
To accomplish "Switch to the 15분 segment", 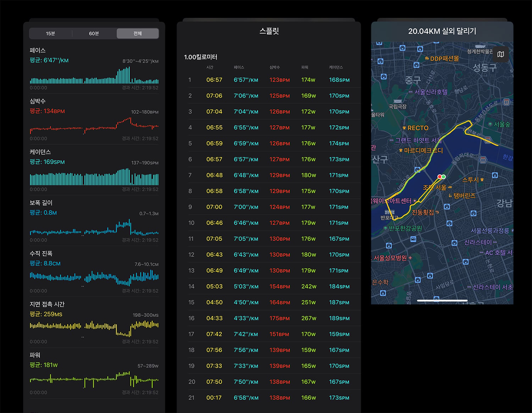I will coord(50,33).
